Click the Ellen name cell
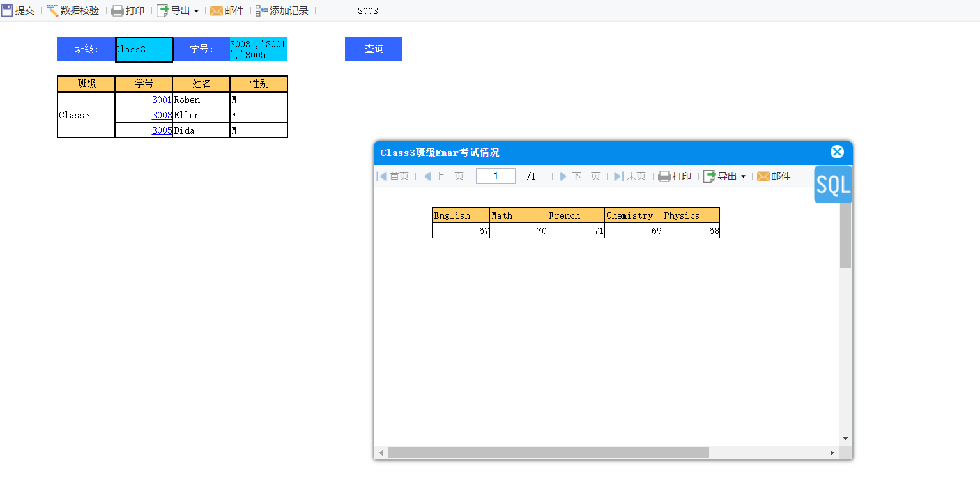Image resolution: width=980 pixels, height=494 pixels. (201, 115)
